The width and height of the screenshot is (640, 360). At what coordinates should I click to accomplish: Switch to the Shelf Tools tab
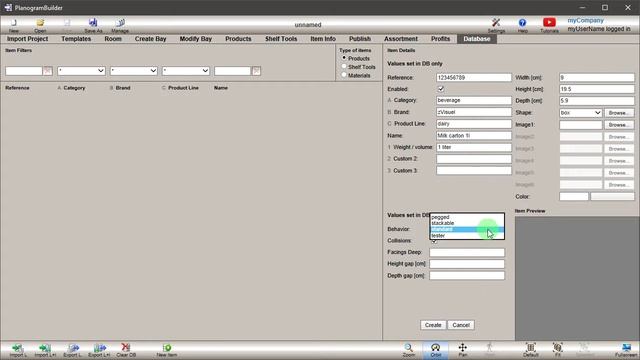pos(281,39)
